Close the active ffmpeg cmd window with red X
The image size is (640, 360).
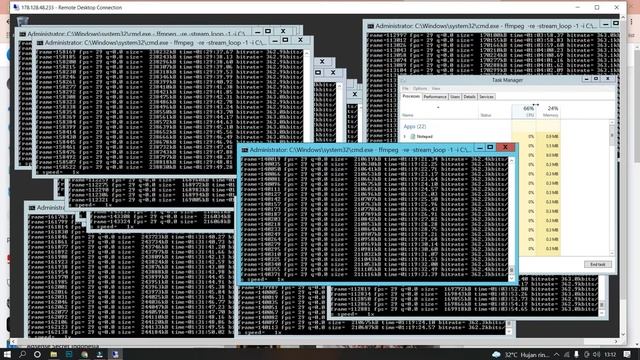(x=505, y=147)
